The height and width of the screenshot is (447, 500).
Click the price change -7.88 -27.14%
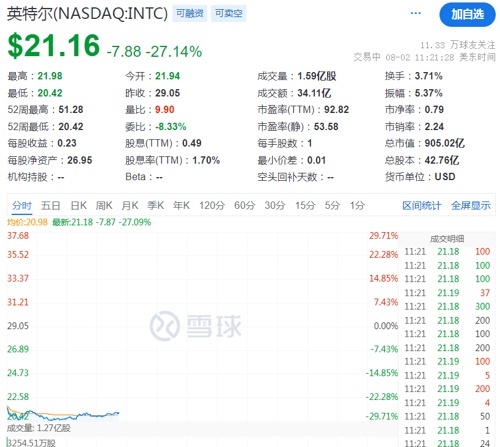pos(154,51)
